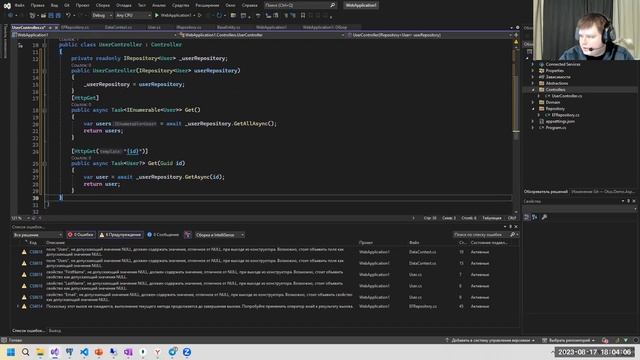Open the Файл menu
This screenshot has height=360, width=640.
pyautogui.click(x=19, y=5)
